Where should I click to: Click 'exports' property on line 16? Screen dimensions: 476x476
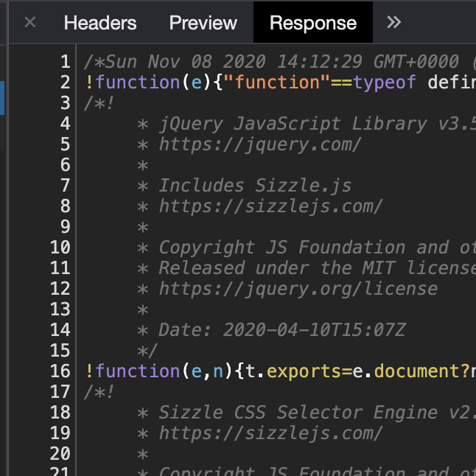tap(304, 371)
